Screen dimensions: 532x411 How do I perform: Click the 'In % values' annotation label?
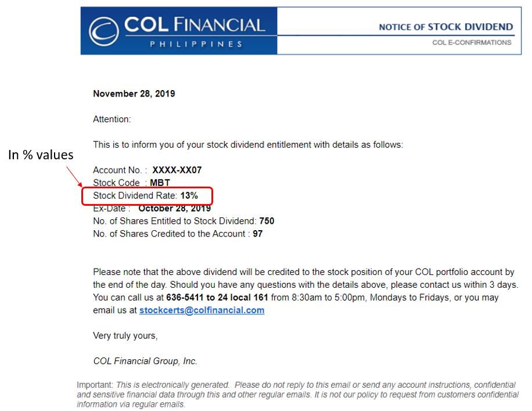[41, 155]
